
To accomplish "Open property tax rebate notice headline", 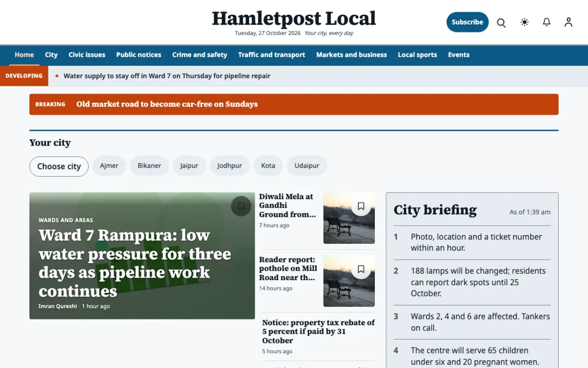I will tap(318, 332).
